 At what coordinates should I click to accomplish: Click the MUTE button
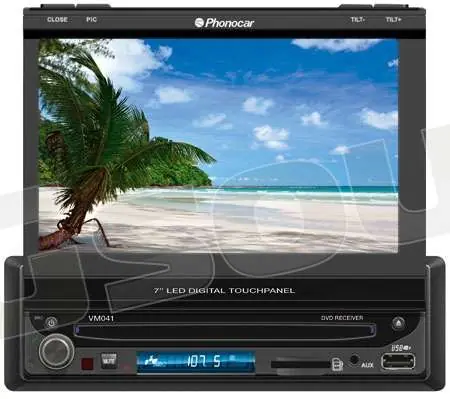(109, 360)
